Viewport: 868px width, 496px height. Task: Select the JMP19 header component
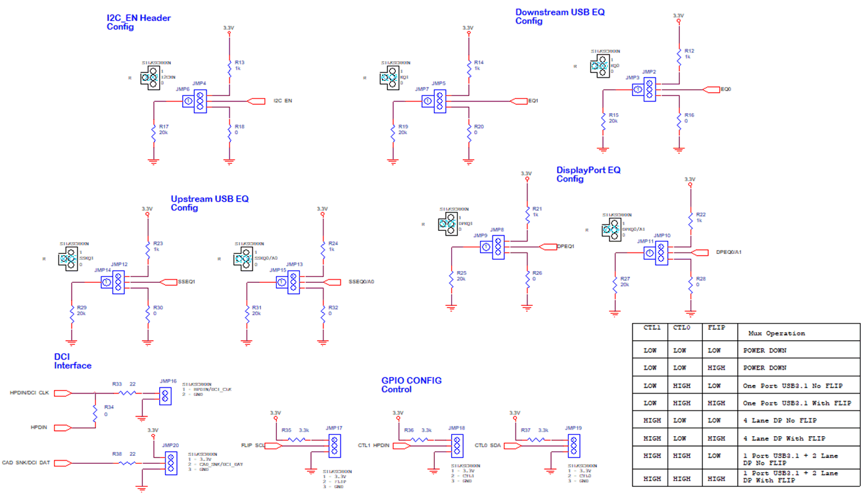(575, 445)
